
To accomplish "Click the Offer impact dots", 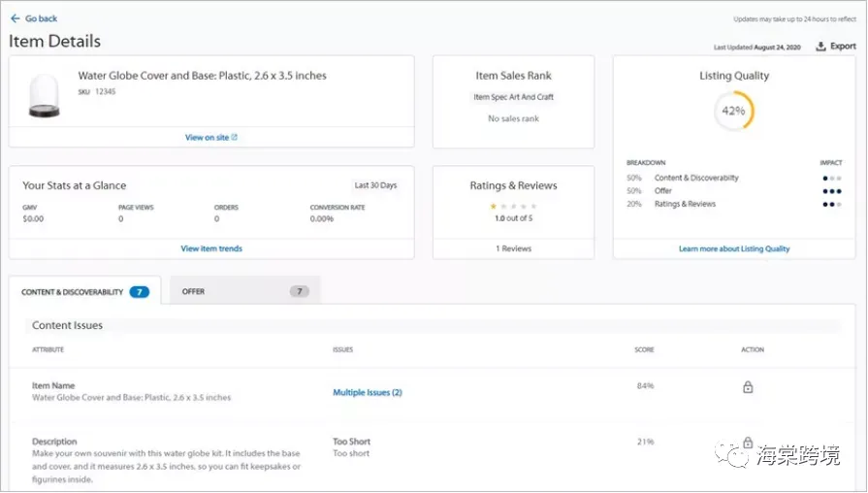I will pos(832,191).
